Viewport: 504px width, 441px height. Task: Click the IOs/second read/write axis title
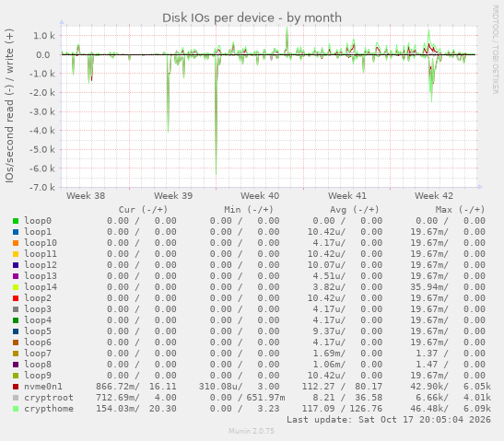(9, 106)
